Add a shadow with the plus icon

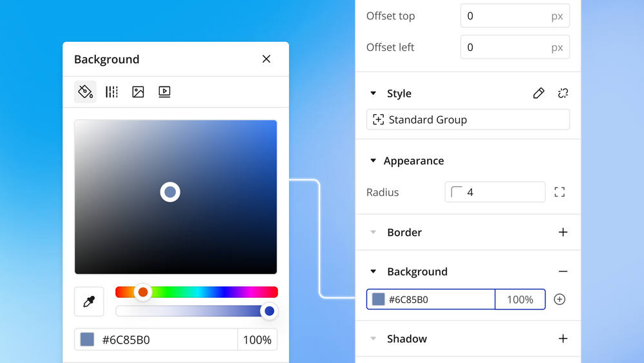click(563, 338)
